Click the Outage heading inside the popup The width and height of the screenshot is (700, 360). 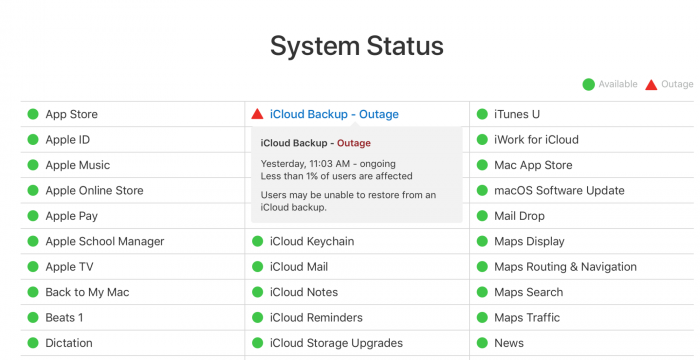click(x=354, y=143)
